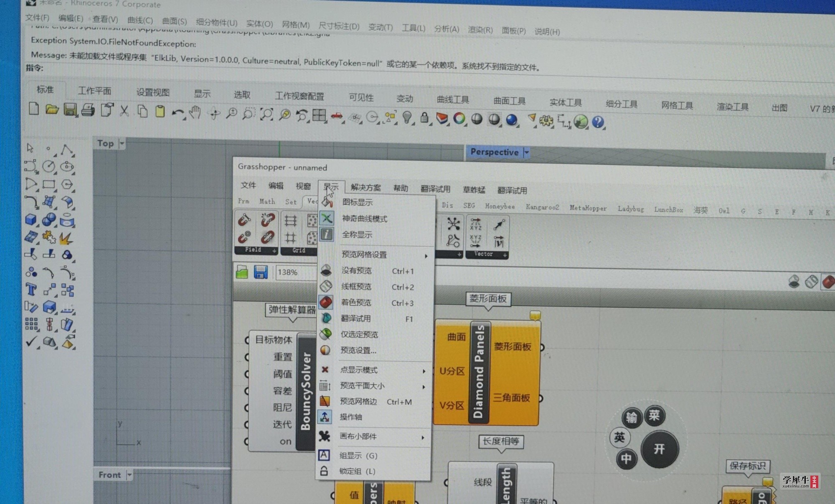Image resolution: width=835 pixels, height=504 pixels.
Task: Toggle 预览网格边 mesh edges preview
Action: coord(358,402)
